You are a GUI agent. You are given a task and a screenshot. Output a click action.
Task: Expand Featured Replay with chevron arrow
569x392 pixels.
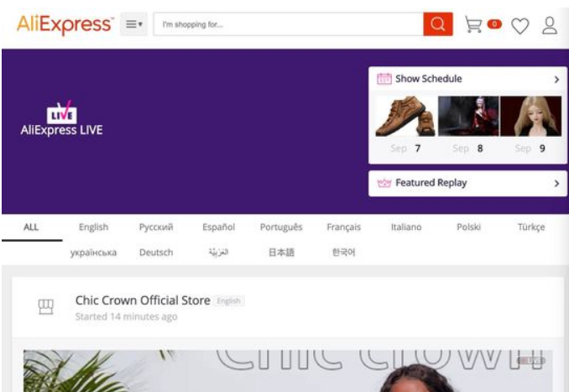(x=556, y=184)
